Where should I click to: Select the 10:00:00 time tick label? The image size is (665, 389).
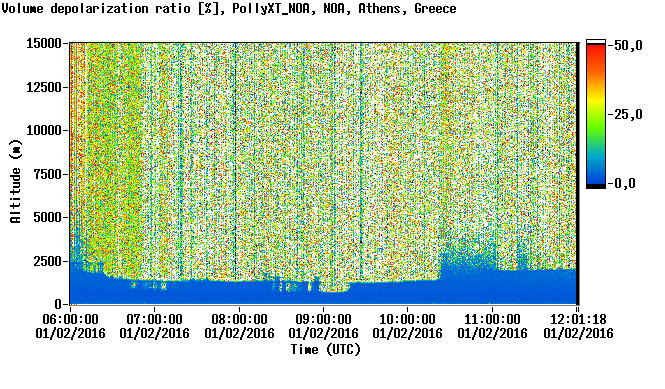pyautogui.click(x=408, y=326)
